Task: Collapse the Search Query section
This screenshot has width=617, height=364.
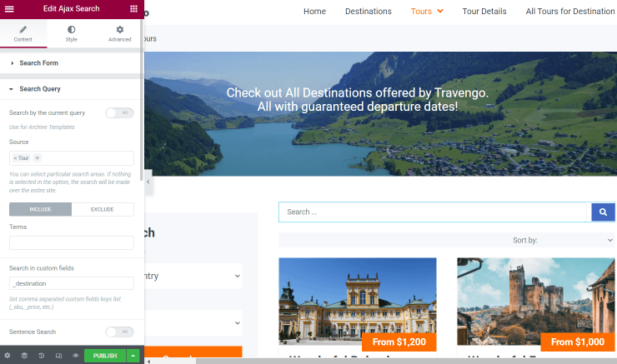Action: pos(70,89)
